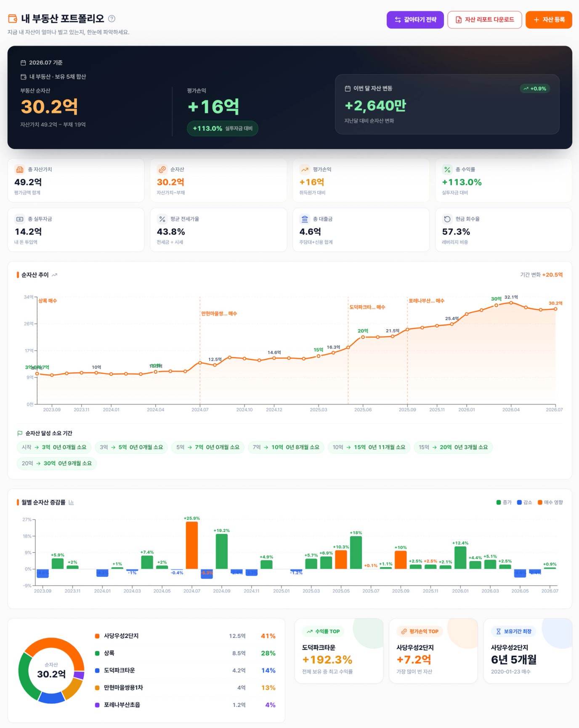This screenshot has height=728, width=579.
Task: Click the bar chart icon beside 월별 순자산 증감률
Action: pos(71,502)
